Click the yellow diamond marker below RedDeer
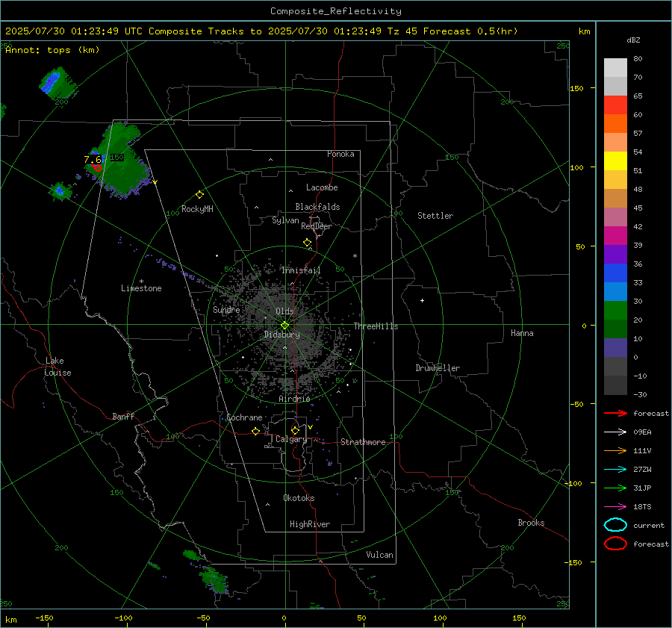The image size is (672, 628). point(307,243)
